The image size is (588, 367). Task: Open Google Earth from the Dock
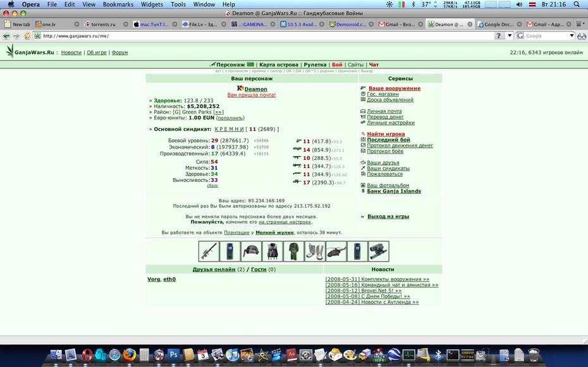pyautogui.click(x=393, y=354)
